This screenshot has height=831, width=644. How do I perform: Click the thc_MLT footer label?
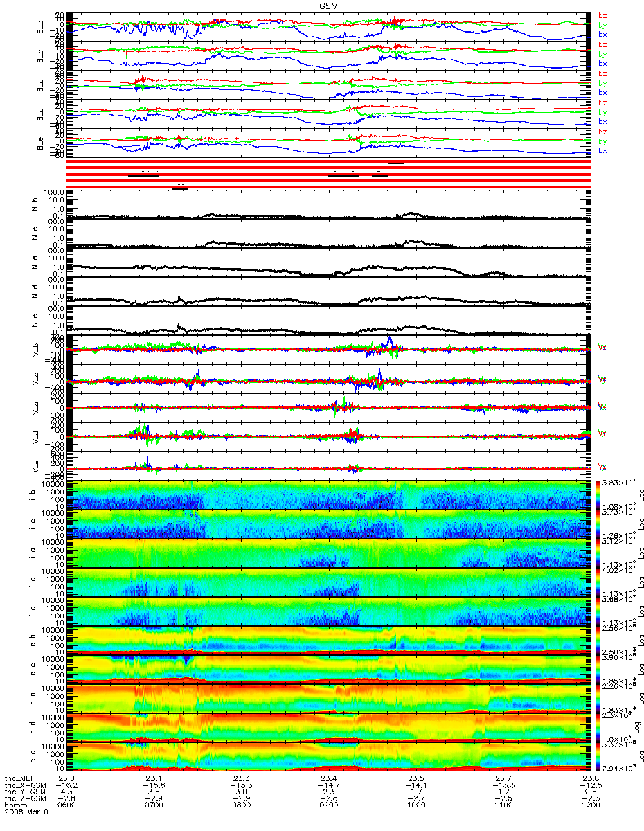19,779
